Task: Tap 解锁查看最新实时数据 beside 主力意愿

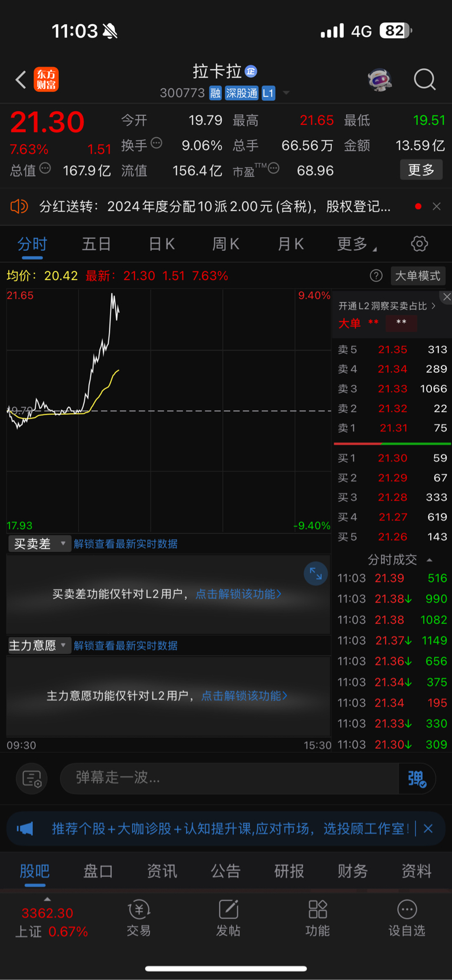Action: pyautogui.click(x=125, y=646)
